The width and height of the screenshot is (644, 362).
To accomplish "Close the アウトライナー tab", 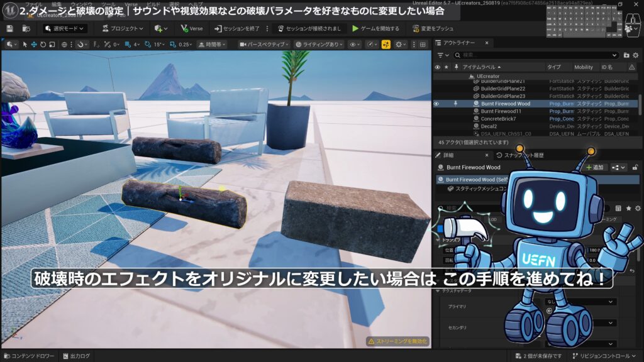I will pos(487,43).
